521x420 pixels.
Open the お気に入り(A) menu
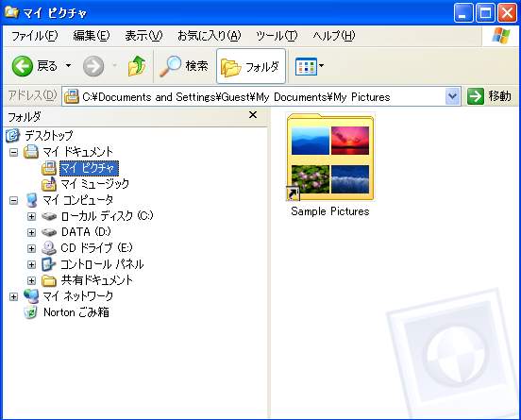209,36
